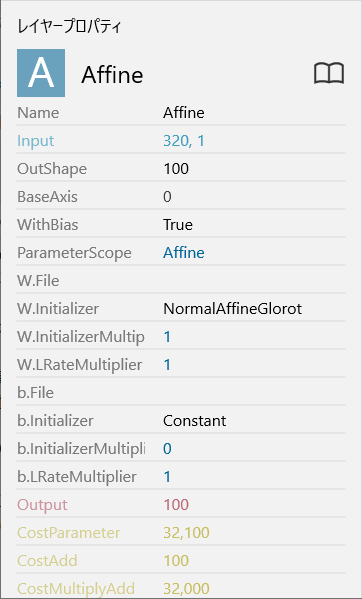This screenshot has width=362, height=599.
Task: Edit the Name field value Affine
Action: coord(184,113)
